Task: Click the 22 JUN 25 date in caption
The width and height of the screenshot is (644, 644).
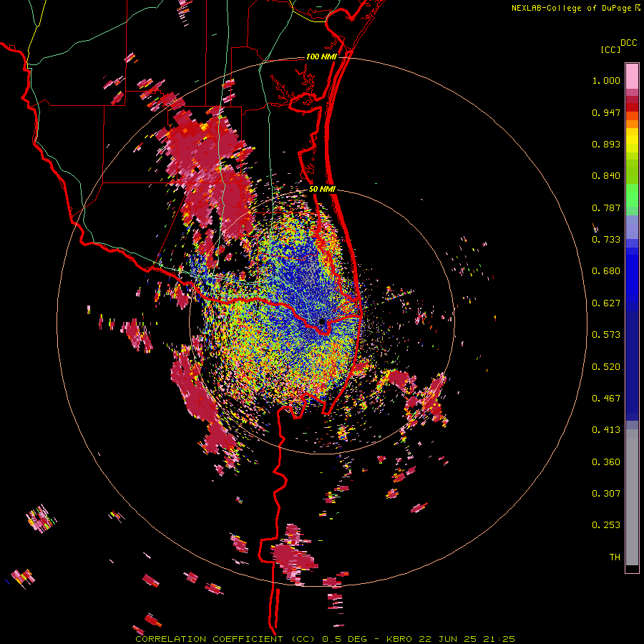Action: pyautogui.click(x=448, y=639)
